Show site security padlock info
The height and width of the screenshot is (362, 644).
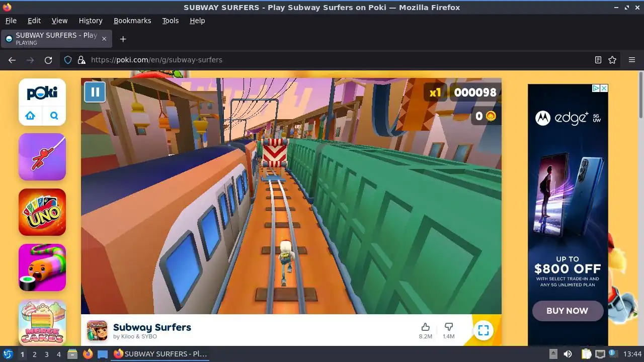coord(82,60)
